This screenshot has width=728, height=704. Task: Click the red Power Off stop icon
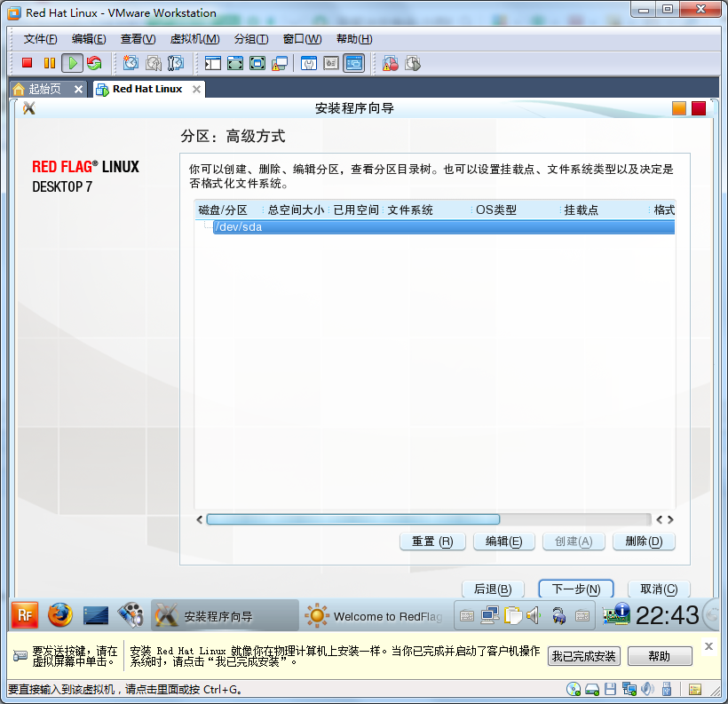pos(27,63)
